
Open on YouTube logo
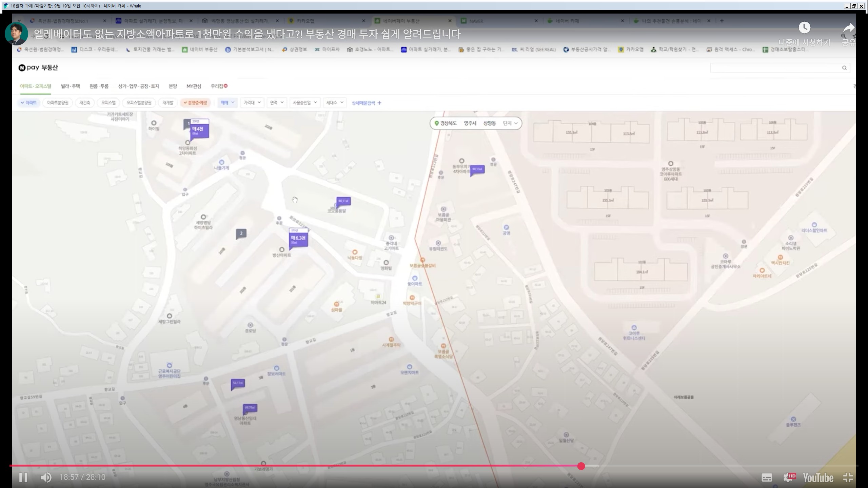pyautogui.click(x=818, y=477)
